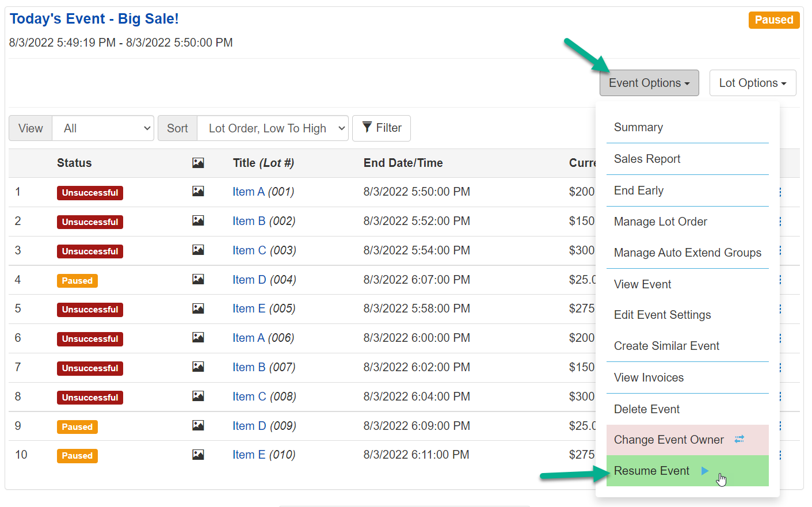The width and height of the screenshot is (812, 507).
Task: Click Resume Event in the menu
Action: 688,471
